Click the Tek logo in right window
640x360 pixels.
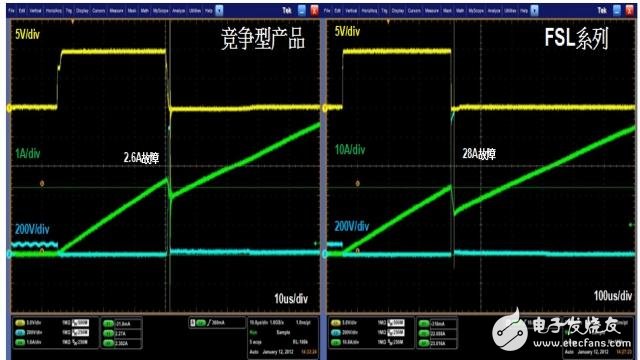click(602, 10)
